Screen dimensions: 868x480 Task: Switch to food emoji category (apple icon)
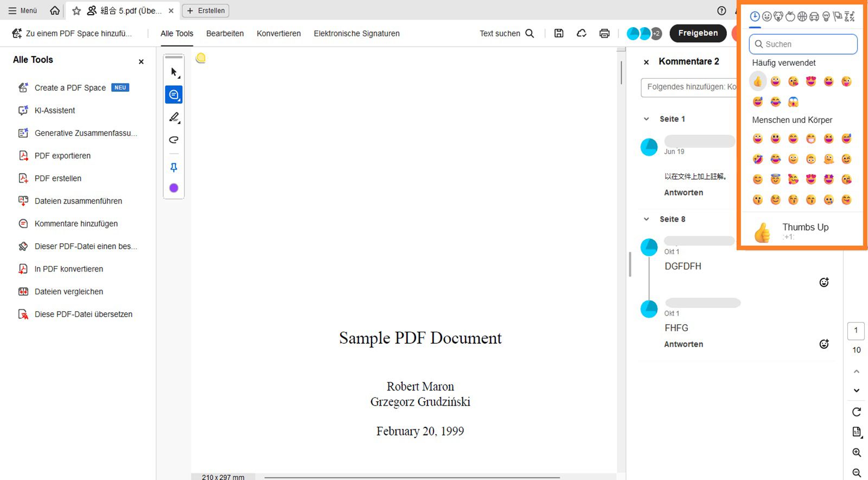790,16
